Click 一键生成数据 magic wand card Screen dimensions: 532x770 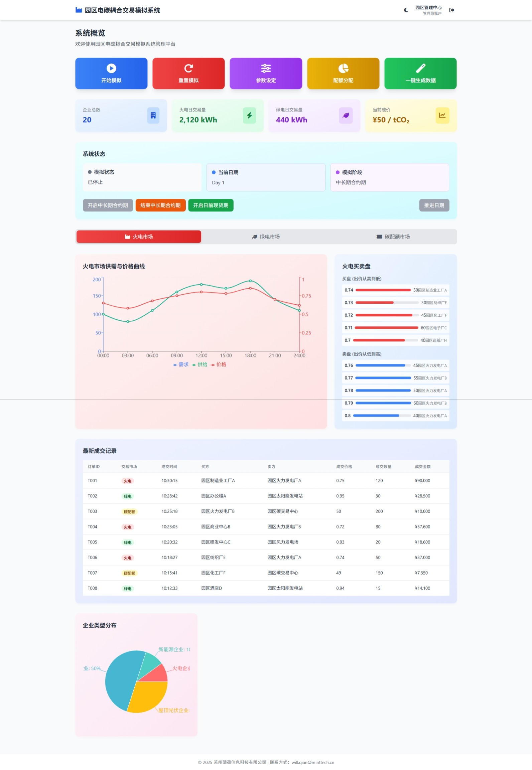(420, 73)
